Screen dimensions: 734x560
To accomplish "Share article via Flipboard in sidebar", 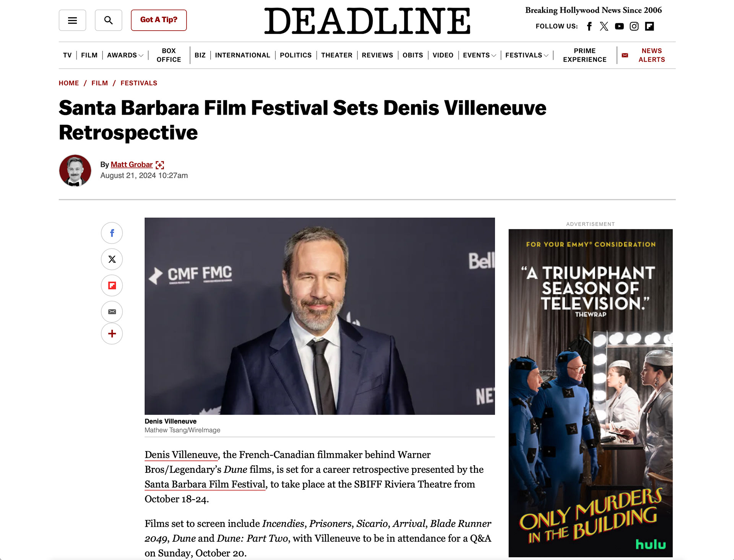I will 112,286.
